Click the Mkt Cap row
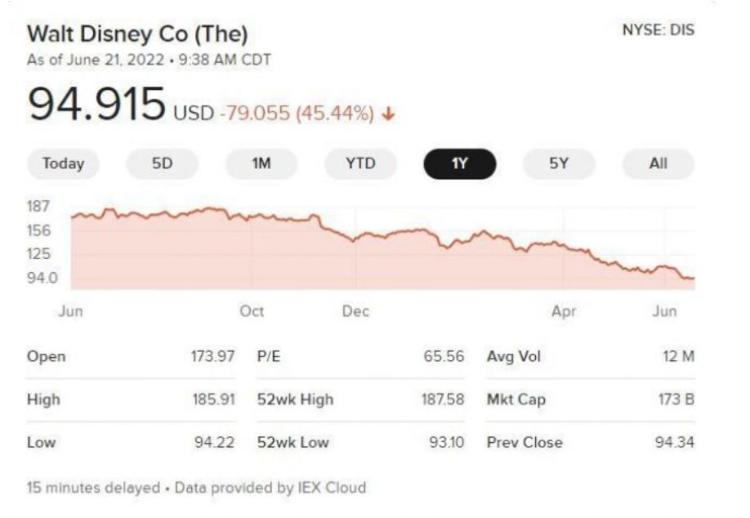 (x=590, y=399)
